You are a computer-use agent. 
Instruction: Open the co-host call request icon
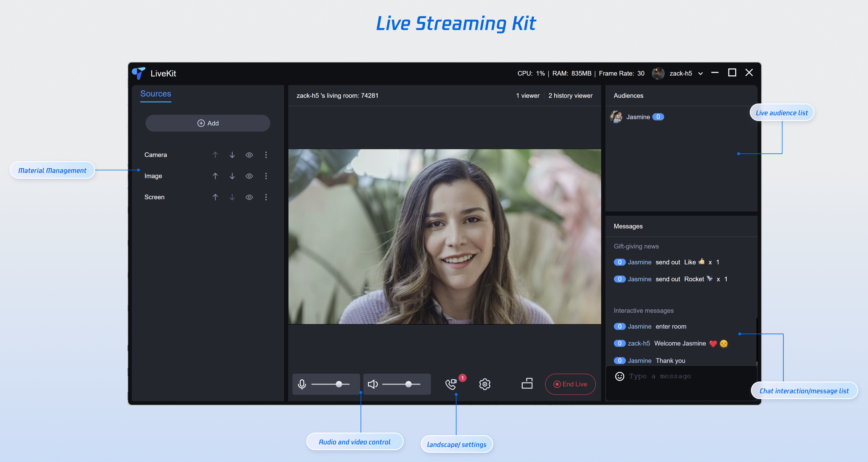pos(451,384)
